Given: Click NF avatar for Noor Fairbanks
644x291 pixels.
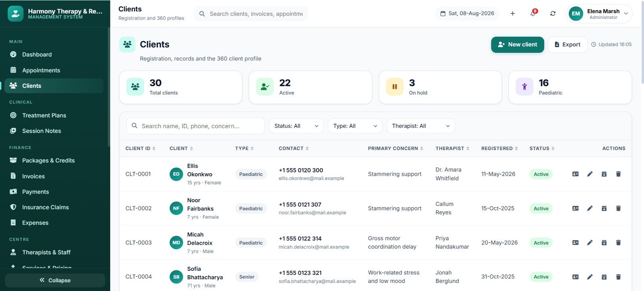Looking at the screenshot, I should pyautogui.click(x=176, y=208).
